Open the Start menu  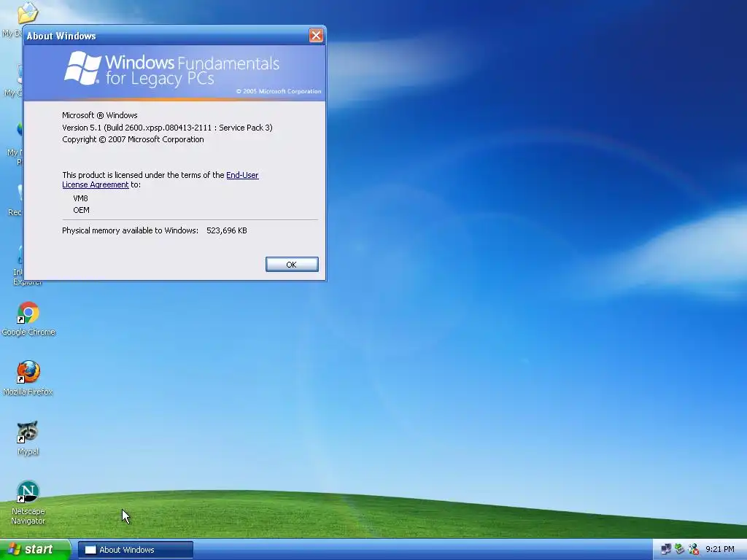click(x=35, y=550)
